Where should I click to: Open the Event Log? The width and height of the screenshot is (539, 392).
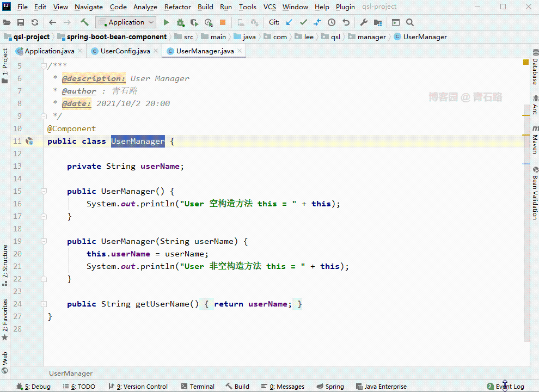click(x=506, y=387)
